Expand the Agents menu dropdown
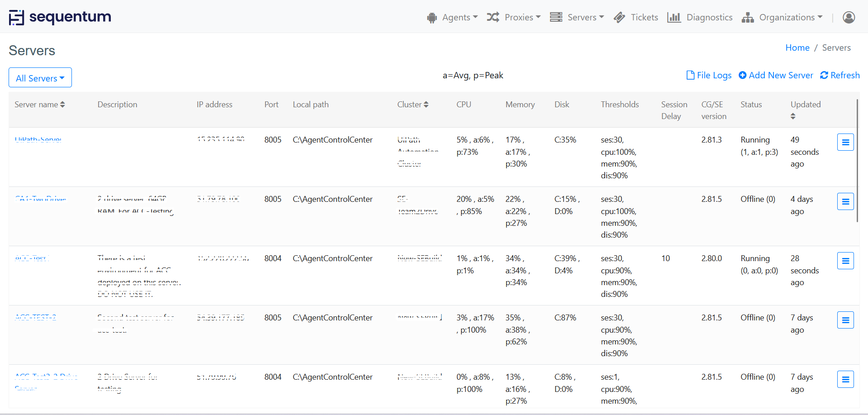Image resolution: width=868 pixels, height=415 pixels. coord(452,17)
